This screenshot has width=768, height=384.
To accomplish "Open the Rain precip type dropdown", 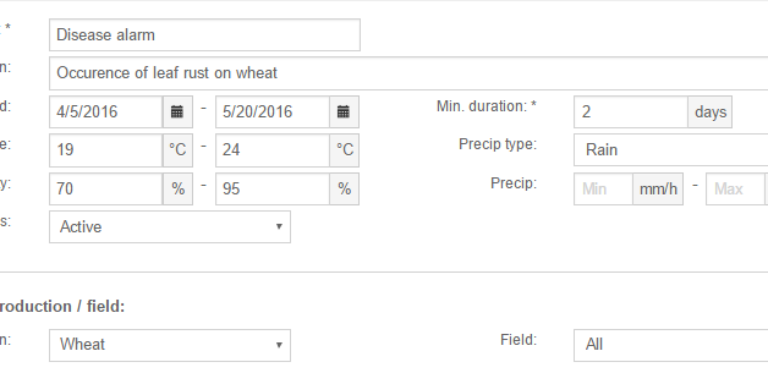I will (x=671, y=150).
